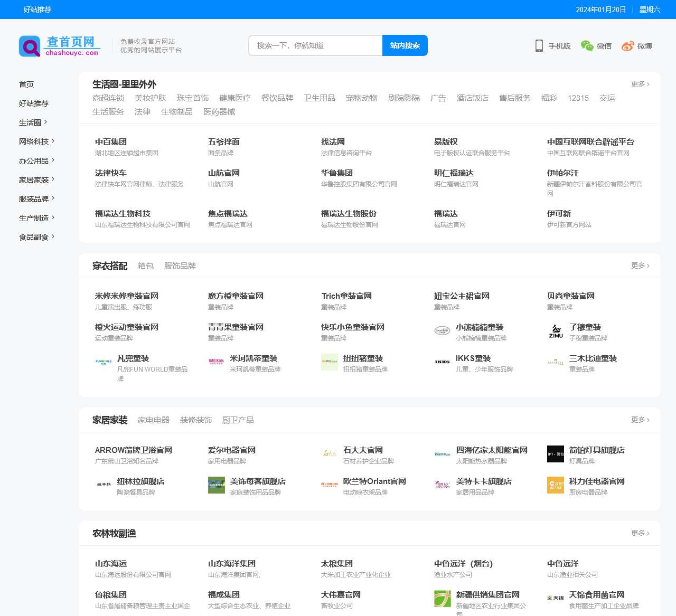This screenshot has width=676, height=616.
Task: Open 更多 in the 农林牧副渔 section
Action: (640, 533)
